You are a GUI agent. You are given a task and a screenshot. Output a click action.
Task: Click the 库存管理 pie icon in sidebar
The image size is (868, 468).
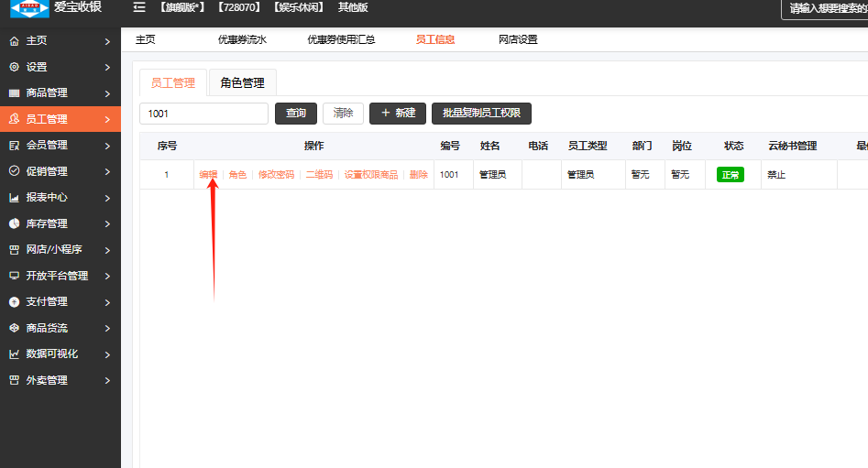14,223
